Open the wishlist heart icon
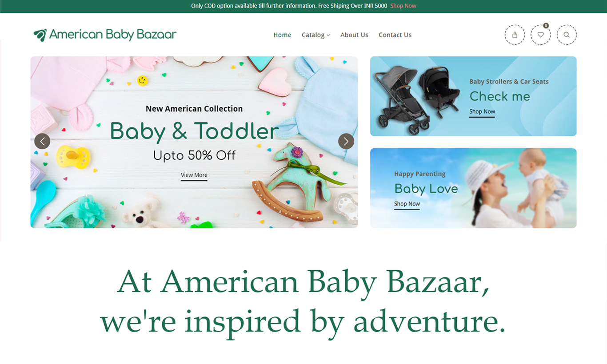Viewport: 607px width, 364px height. [540, 35]
